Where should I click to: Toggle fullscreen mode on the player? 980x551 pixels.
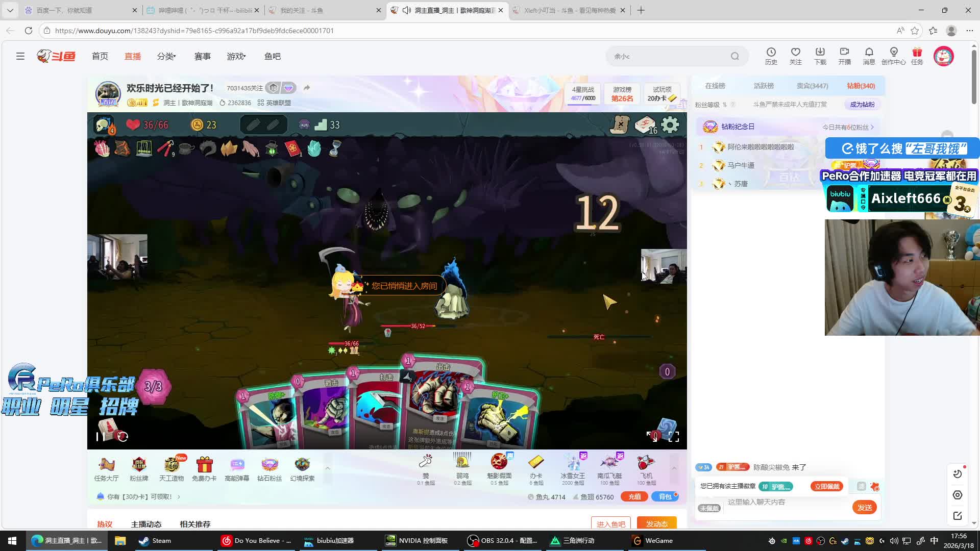click(x=674, y=436)
